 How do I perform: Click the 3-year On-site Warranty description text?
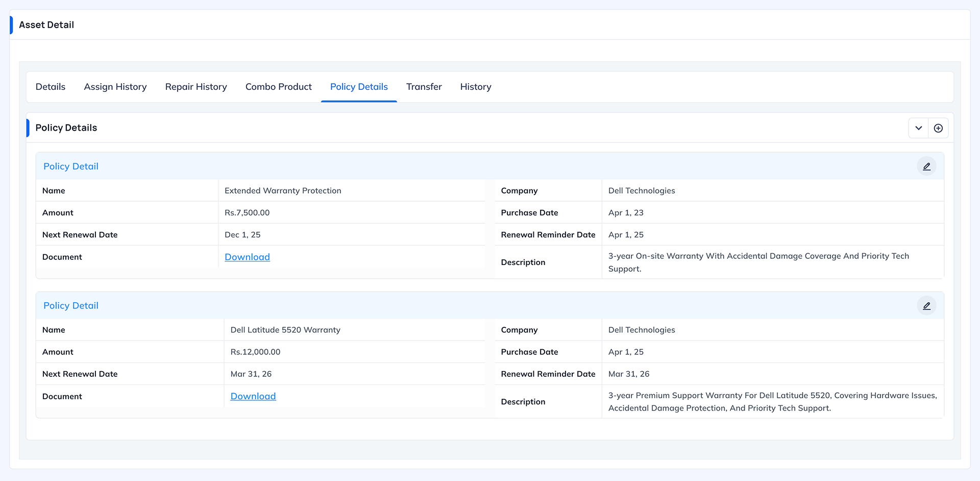click(758, 262)
